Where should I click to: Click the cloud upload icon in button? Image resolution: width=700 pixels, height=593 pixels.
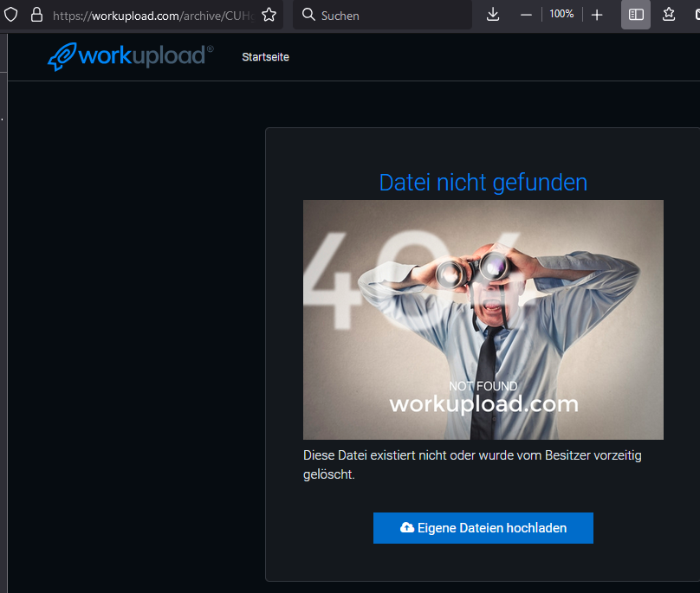406,527
